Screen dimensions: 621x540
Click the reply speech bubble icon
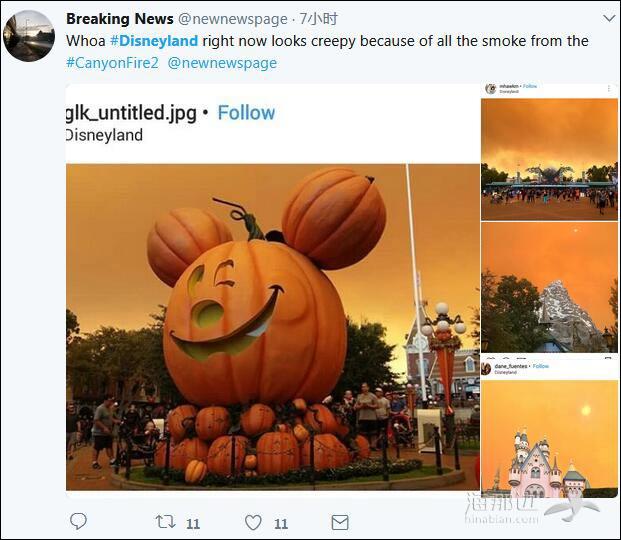point(78,521)
